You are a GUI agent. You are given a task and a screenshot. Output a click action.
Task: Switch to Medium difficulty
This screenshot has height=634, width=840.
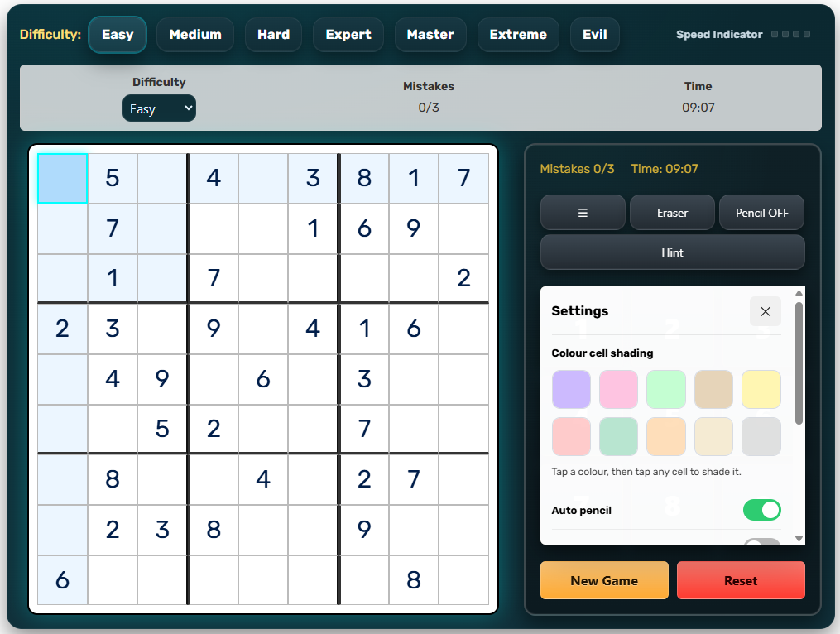[x=195, y=34]
